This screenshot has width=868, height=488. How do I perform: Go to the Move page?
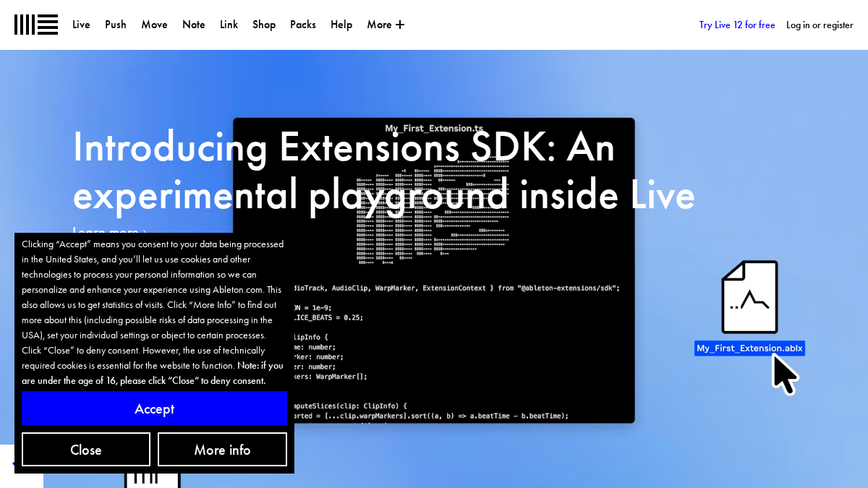click(154, 25)
